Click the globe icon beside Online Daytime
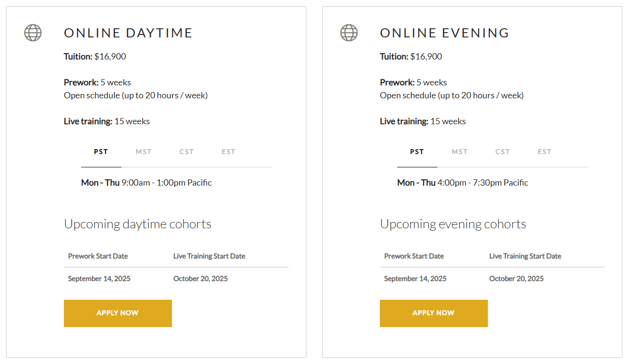This screenshot has width=631, height=364. 33,33
